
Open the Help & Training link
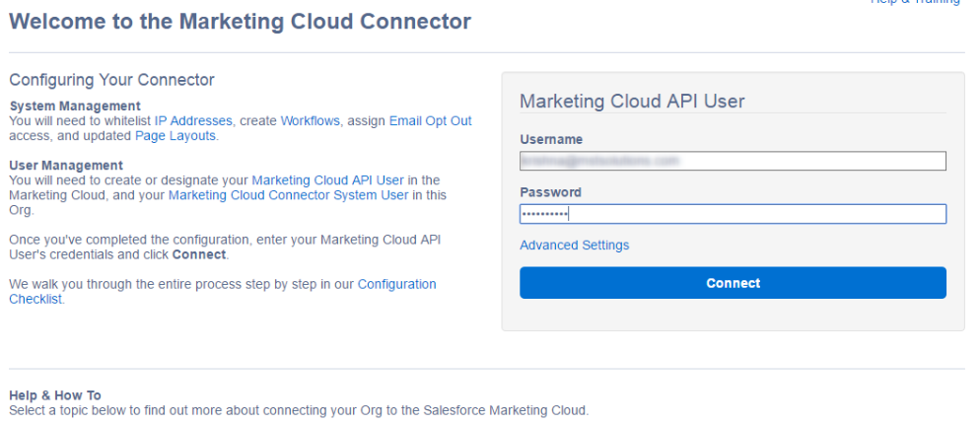(x=914, y=2)
